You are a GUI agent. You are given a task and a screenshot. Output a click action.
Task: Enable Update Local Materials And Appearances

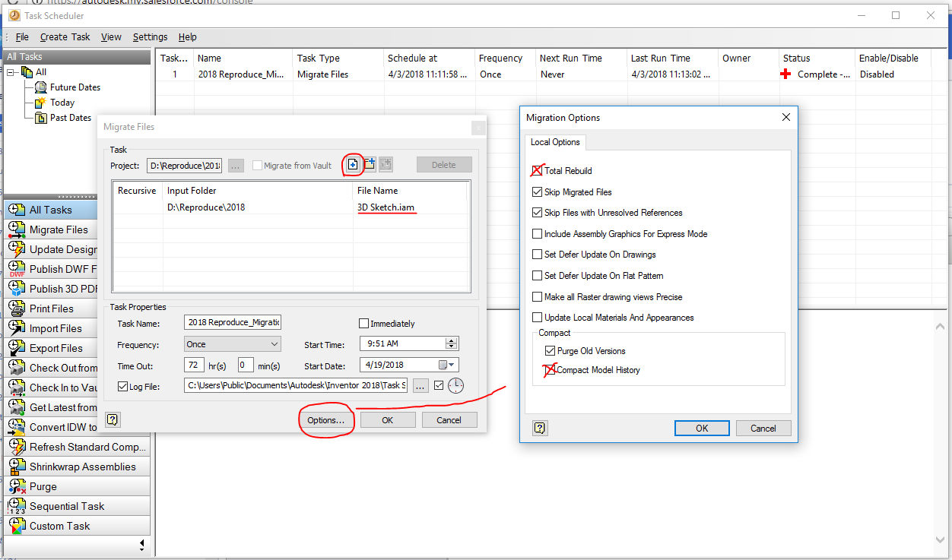[x=538, y=318]
